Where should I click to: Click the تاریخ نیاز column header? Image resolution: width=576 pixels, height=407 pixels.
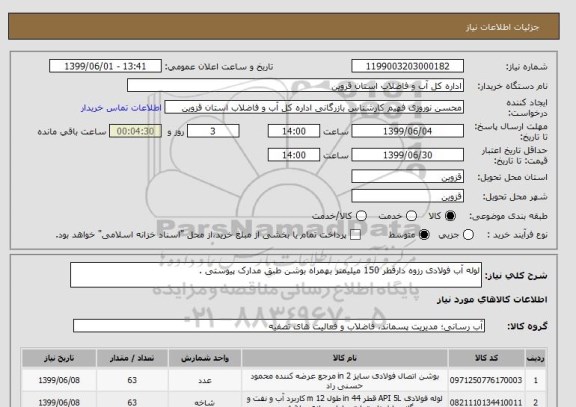(59, 358)
